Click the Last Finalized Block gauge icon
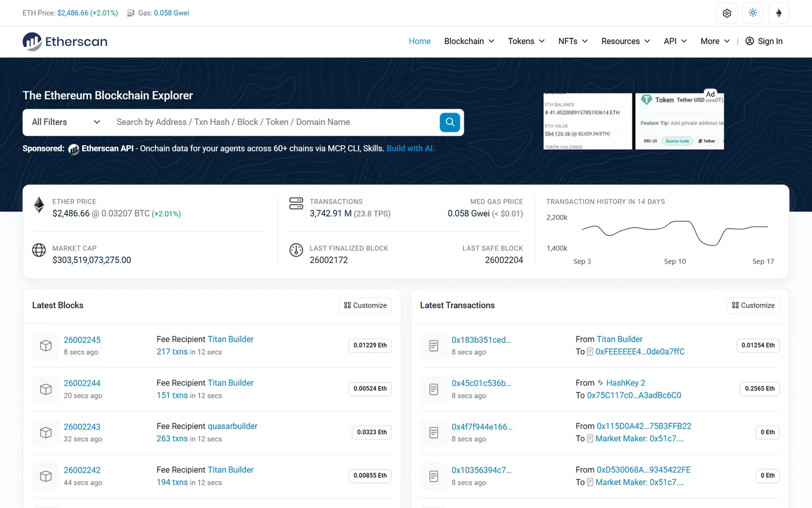 point(296,250)
